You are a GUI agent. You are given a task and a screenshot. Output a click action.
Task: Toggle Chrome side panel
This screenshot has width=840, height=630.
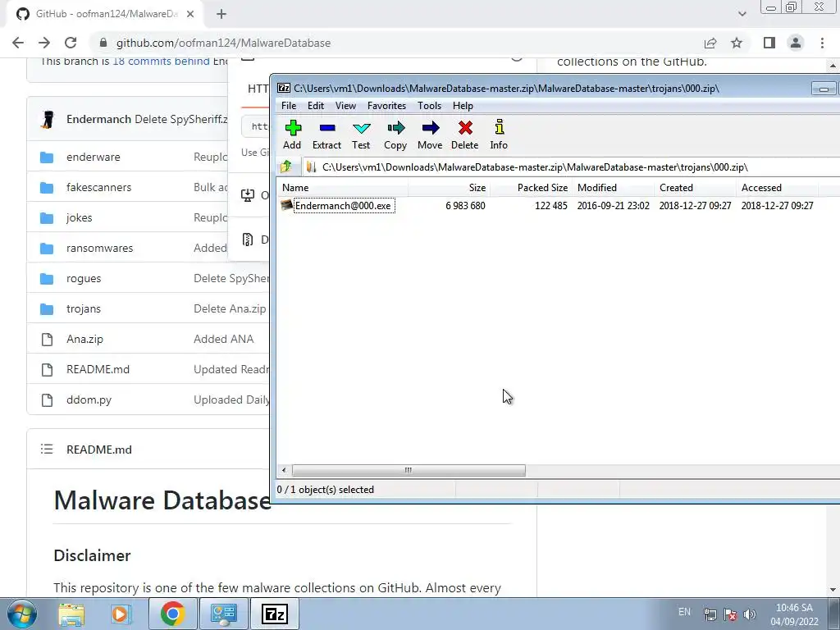pyautogui.click(x=769, y=43)
